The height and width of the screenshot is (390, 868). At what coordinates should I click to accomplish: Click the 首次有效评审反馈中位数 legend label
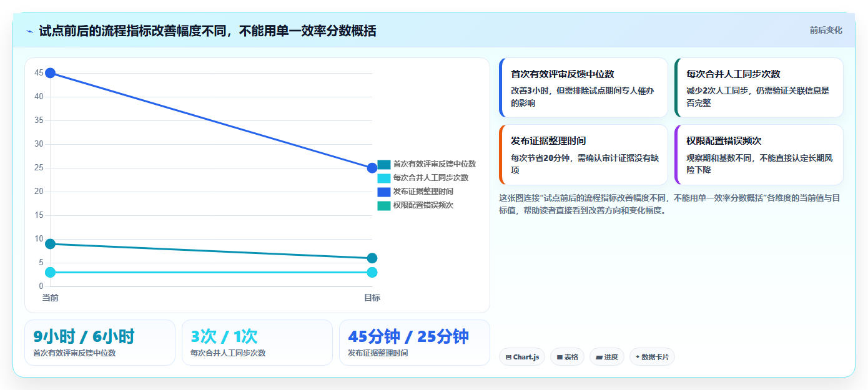click(435, 164)
